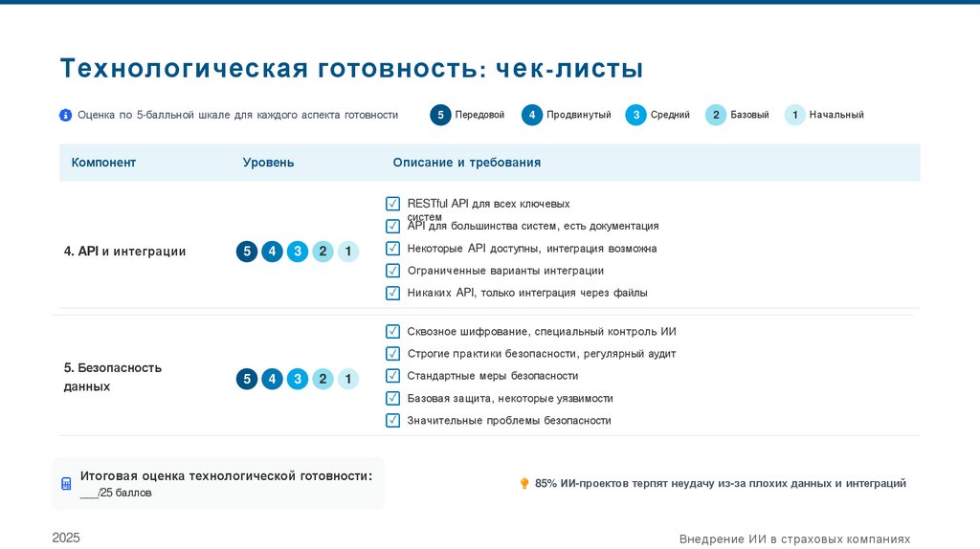The image size is (980, 549).
Task: Select level 5 in Безопасность данных row
Action: coord(247,379)
